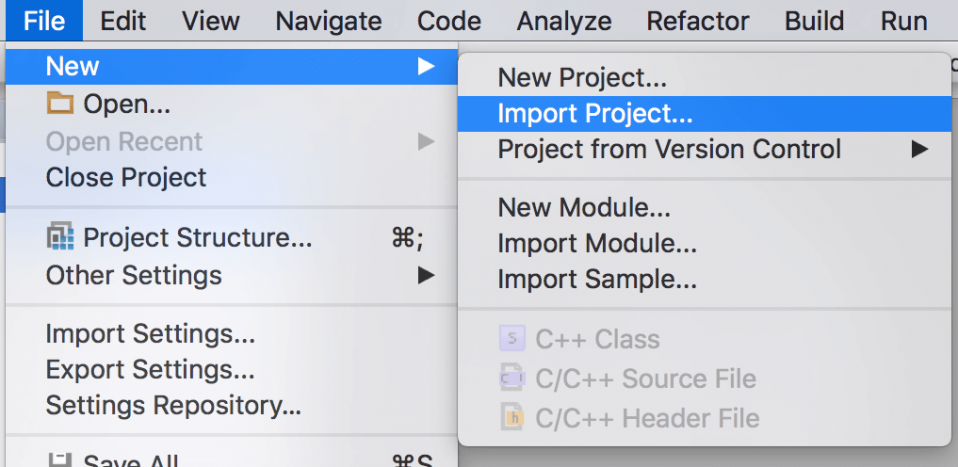Screen dimensions: 958x467
Task: Select New Module option
Action: click(584, 208)
